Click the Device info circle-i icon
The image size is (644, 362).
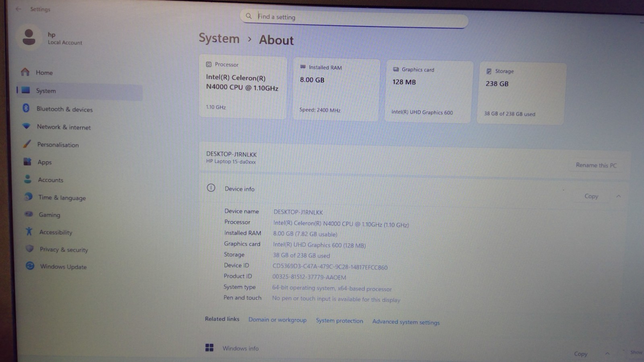tap(211, 188)
